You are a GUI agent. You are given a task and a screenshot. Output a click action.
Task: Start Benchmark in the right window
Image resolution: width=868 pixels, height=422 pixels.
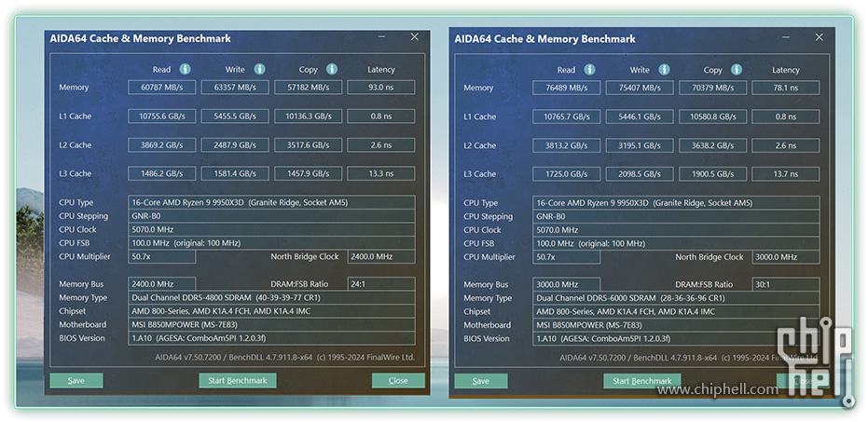tap(642, 381)
